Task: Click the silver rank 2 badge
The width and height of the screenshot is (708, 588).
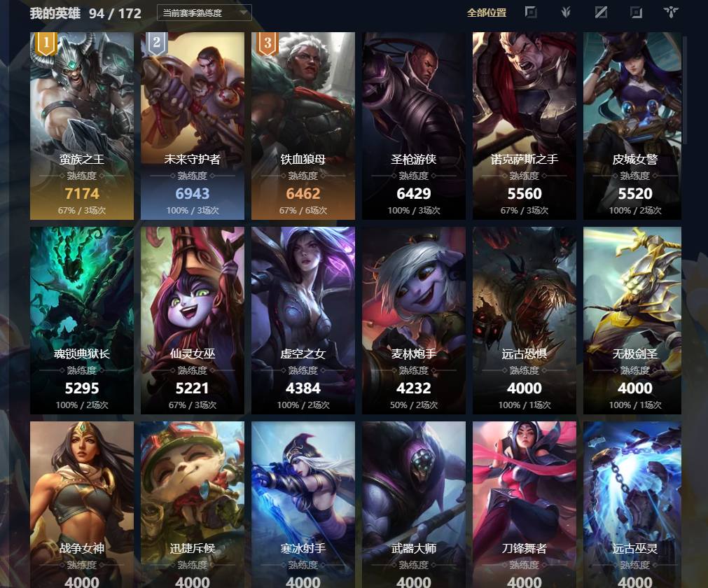Action: tap(157, 44)
